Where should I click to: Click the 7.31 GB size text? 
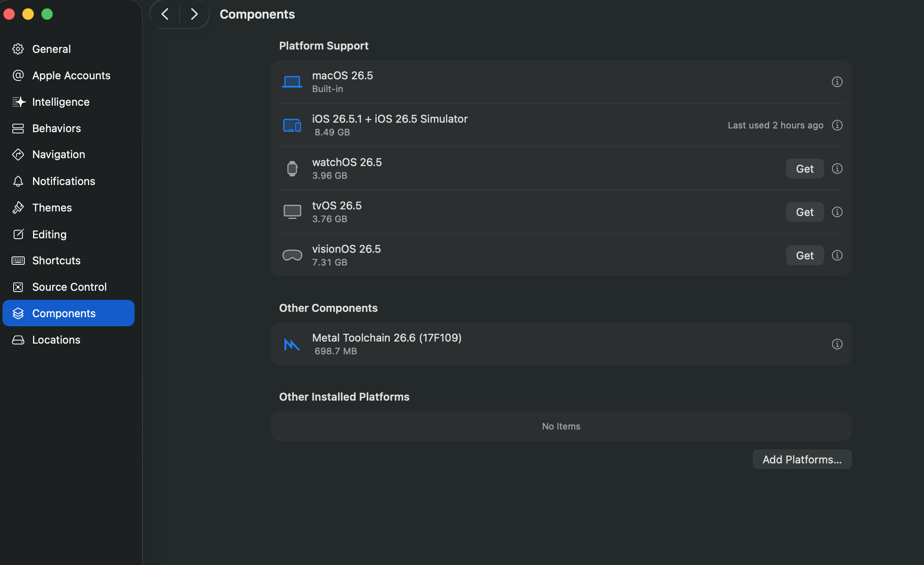click(329, 262)
